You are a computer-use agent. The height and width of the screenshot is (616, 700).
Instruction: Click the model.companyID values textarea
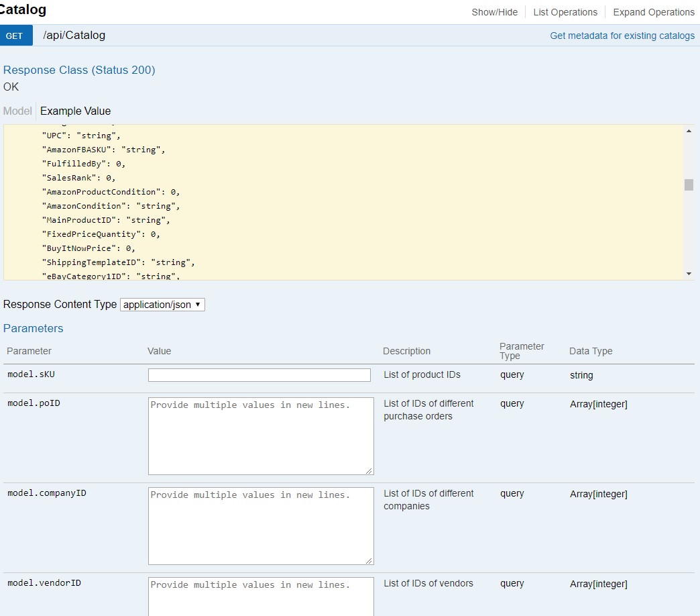pos(261,526)
